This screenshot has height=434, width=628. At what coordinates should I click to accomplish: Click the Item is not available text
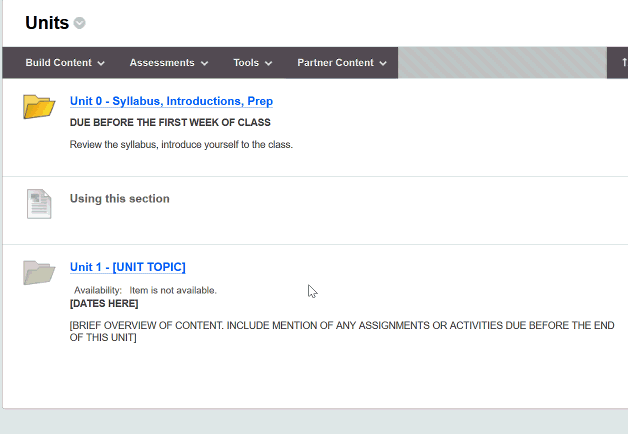(x=173, y=291)
